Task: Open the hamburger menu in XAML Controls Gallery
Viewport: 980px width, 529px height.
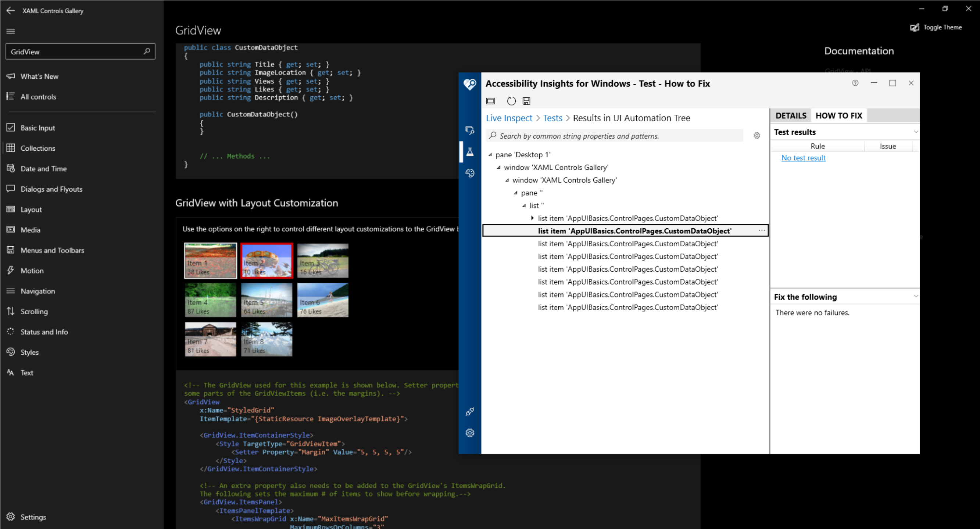Action: 11,31
